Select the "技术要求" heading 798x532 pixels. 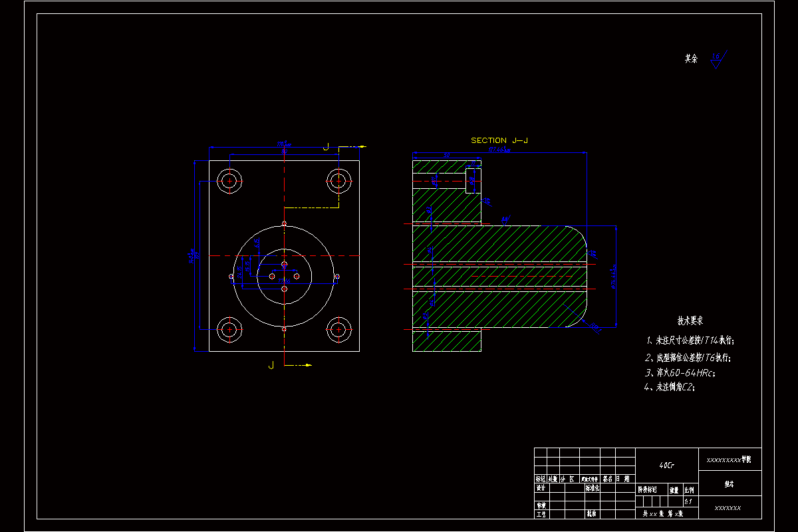pyautogui.click(x=691, y=321)
